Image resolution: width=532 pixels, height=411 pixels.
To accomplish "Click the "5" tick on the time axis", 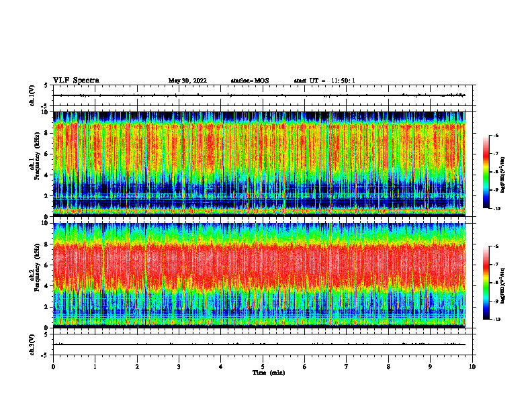I will 263,367.
